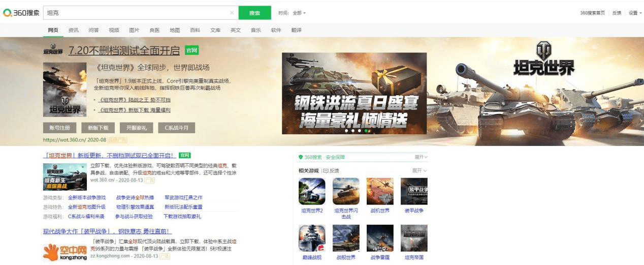The image size is (644, 265).
Task: Click the 账号注册 button
Action: tap(60, 128)
